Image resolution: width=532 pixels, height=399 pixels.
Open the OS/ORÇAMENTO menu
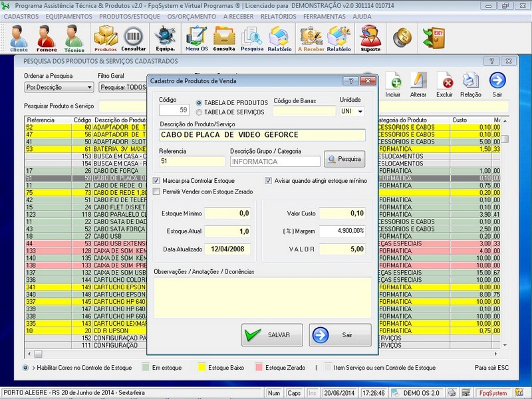click(x=192, y=16)
